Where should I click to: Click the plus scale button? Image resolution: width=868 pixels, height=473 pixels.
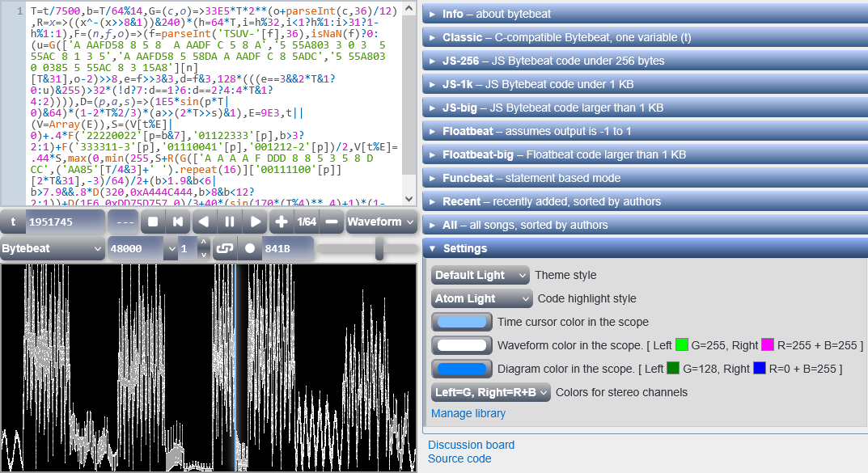click(281, 222)
